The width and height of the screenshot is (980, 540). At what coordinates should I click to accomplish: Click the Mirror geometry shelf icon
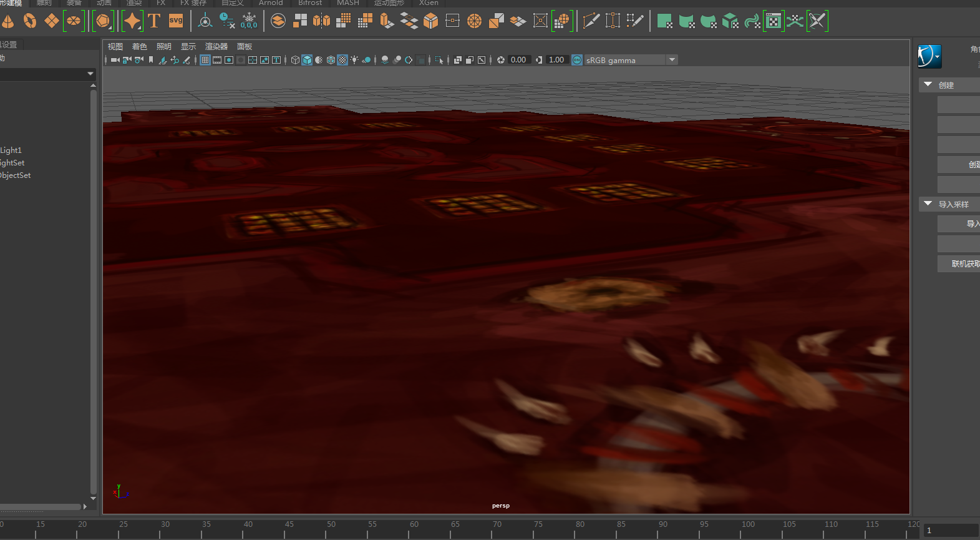click(x=321, y=21)
